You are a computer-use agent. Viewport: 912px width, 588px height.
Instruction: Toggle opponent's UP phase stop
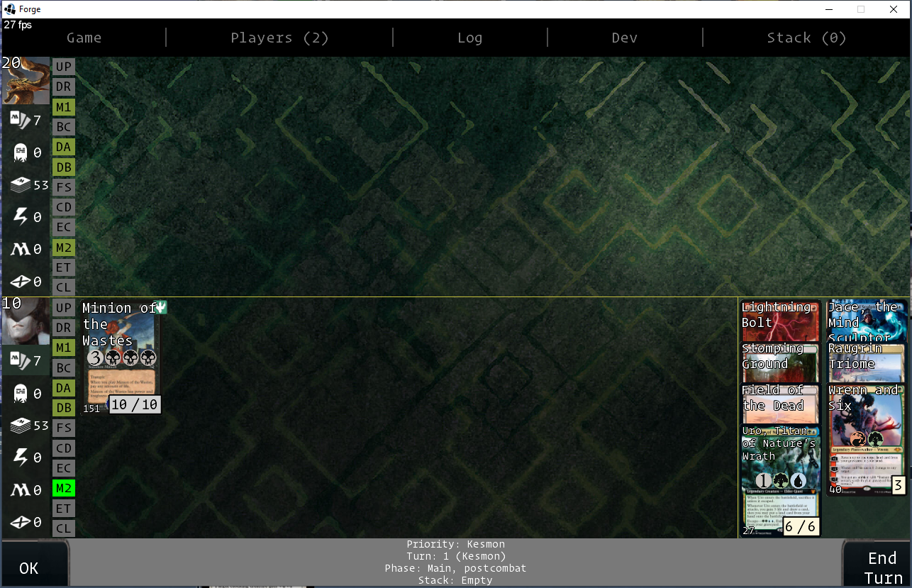tap(64, 67)
